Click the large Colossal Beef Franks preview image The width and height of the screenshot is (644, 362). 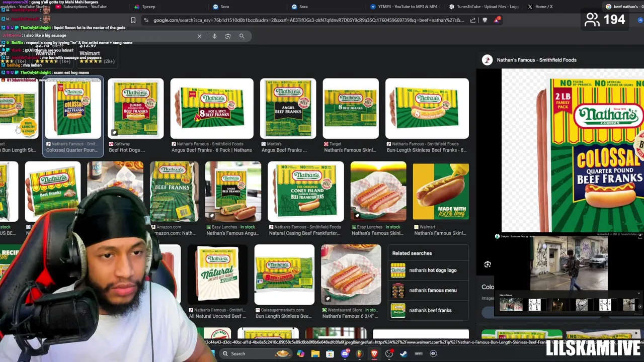[573, 150]
